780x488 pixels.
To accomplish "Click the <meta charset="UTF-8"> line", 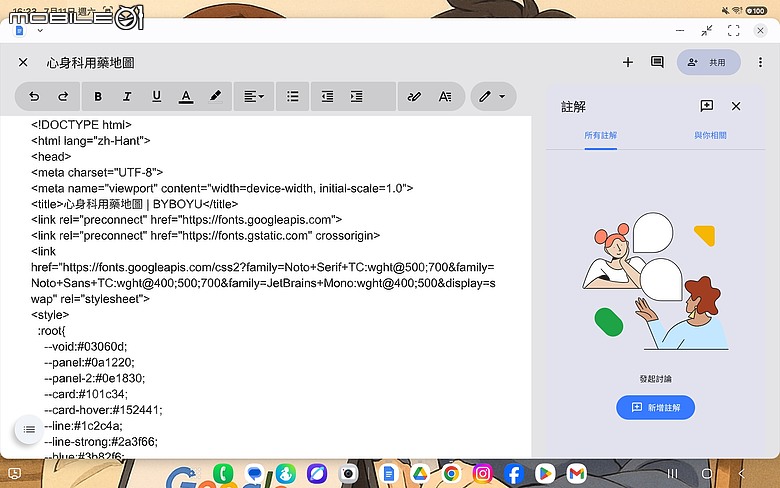I will point(97,173).
